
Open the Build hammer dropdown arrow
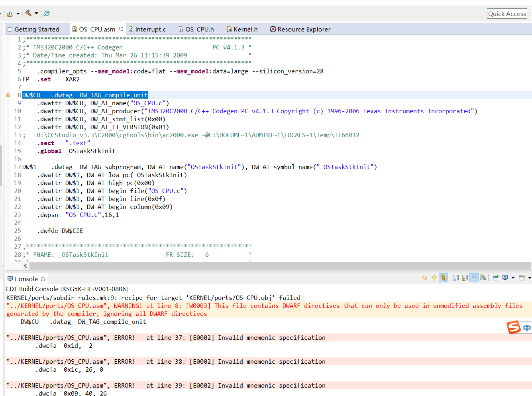point(36,14)
